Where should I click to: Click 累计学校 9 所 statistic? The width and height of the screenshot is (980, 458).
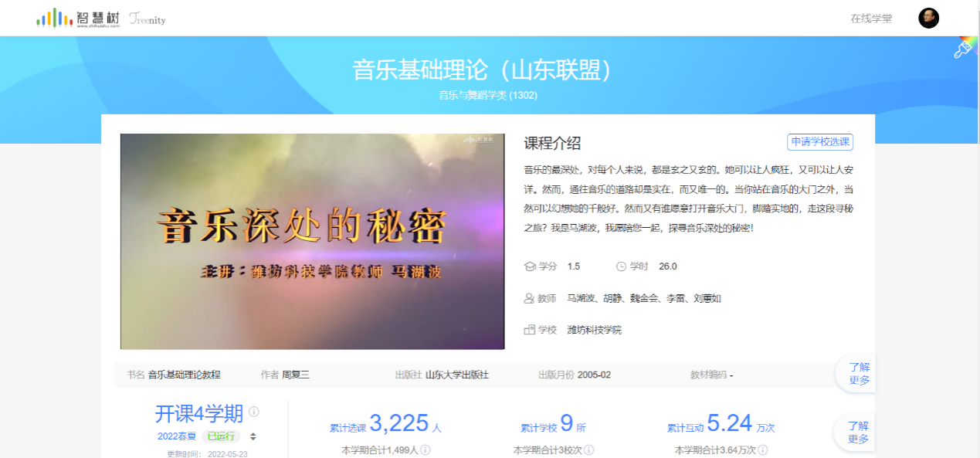click(553, 424)
